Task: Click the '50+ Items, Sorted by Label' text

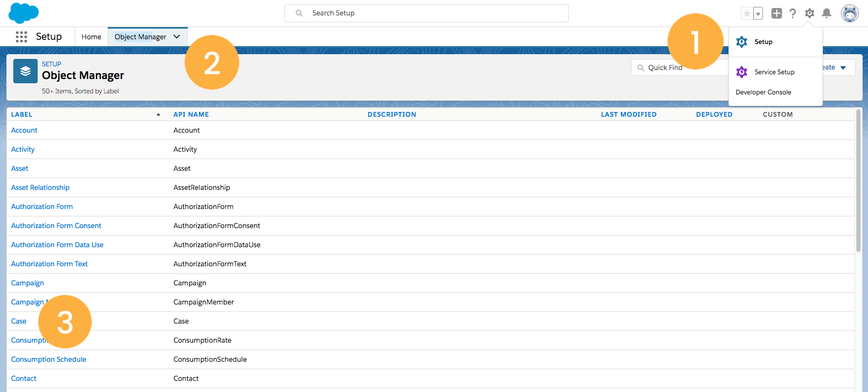Action: point(80,91)
